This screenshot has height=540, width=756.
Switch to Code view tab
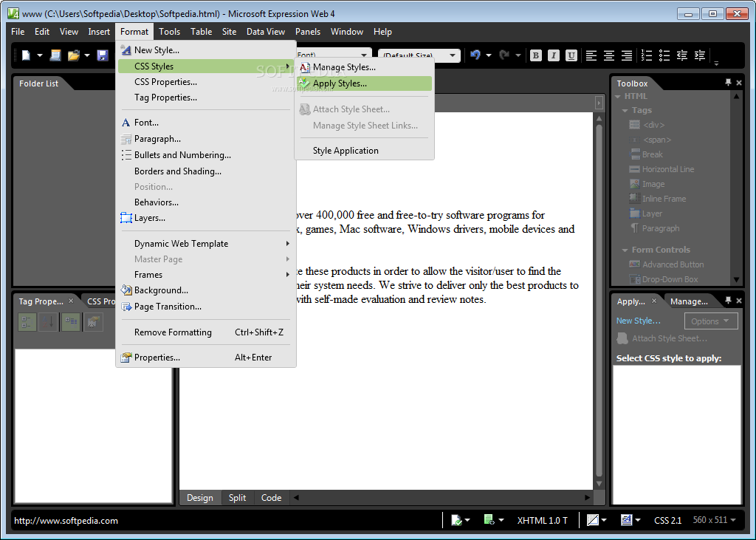[x=271, y=498]
